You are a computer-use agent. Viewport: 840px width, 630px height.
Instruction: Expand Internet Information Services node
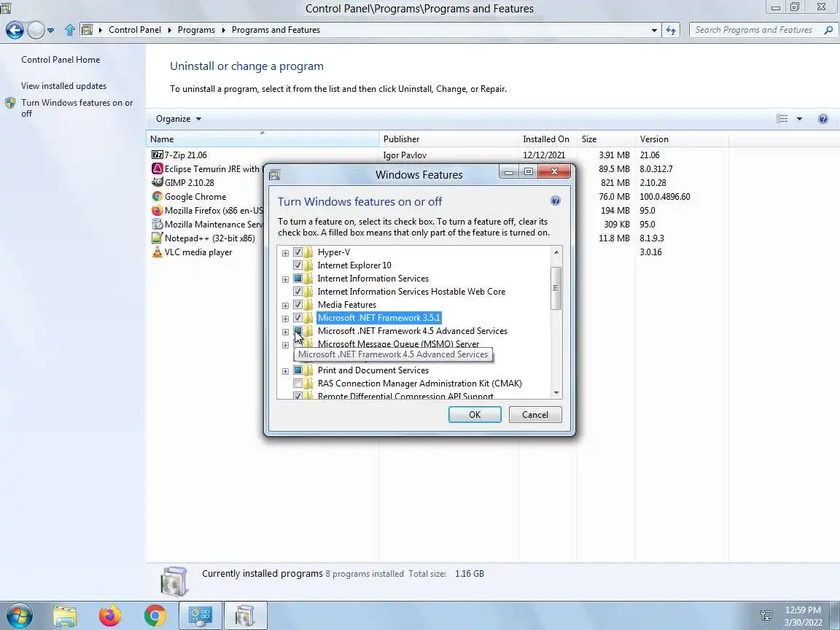[x=286, y=279]
